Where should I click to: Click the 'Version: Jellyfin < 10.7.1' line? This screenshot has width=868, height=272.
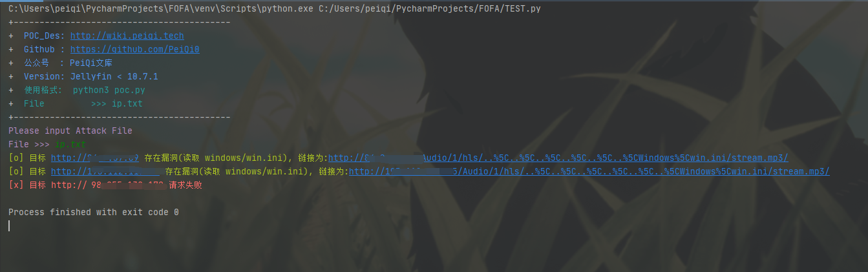(91, 77)
